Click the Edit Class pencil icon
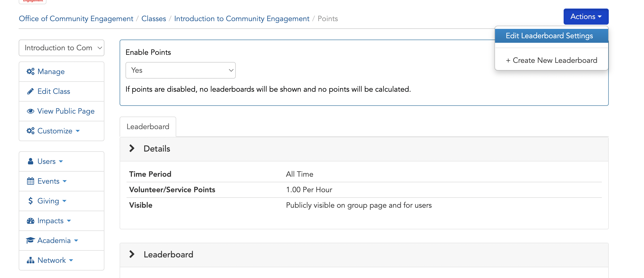Screen dimensions: 644x278 pyautogui.click(x=30, y=91)
